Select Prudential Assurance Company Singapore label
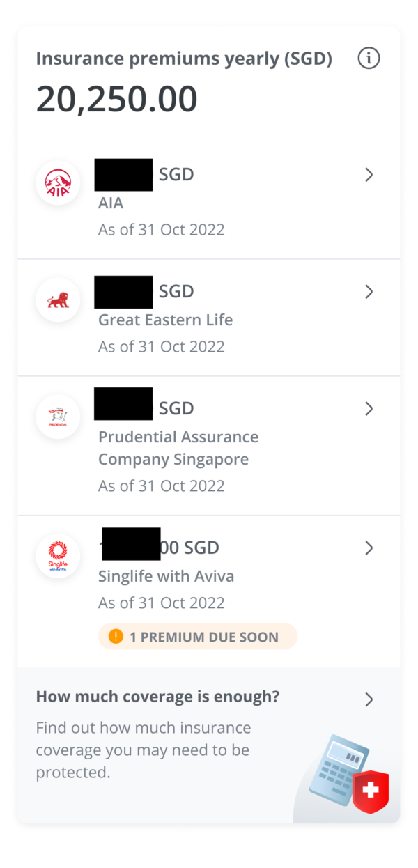Screen dimensions: 418x868 coord(178,448)
